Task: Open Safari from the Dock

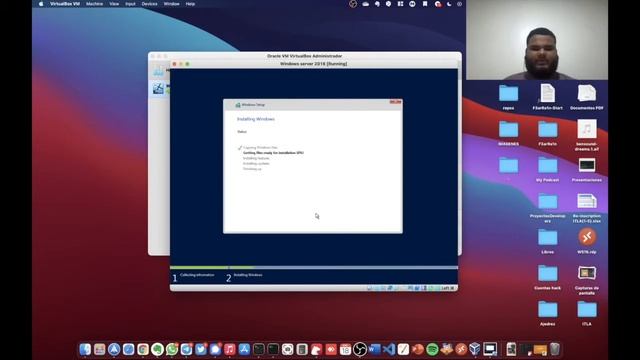Action: pos(129,349)
